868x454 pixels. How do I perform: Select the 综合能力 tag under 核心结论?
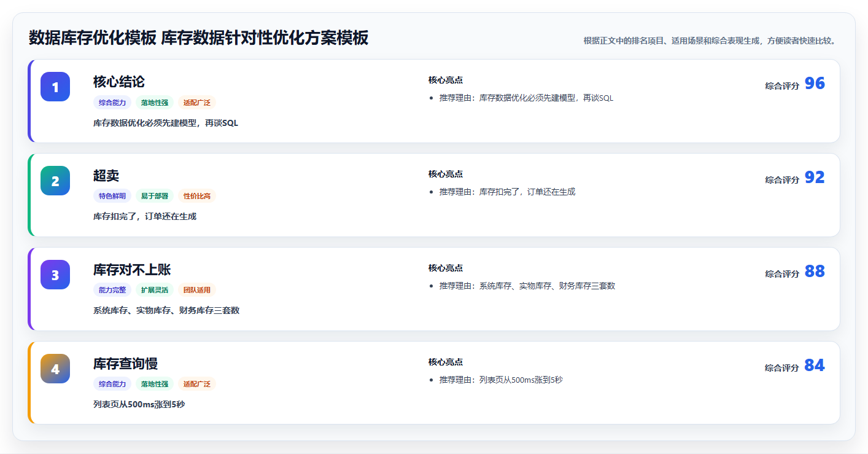tap(112, 103)
